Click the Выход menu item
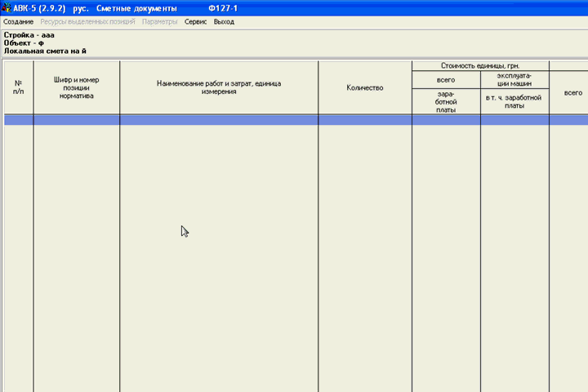588x392 pixels. tap(224, 21)
